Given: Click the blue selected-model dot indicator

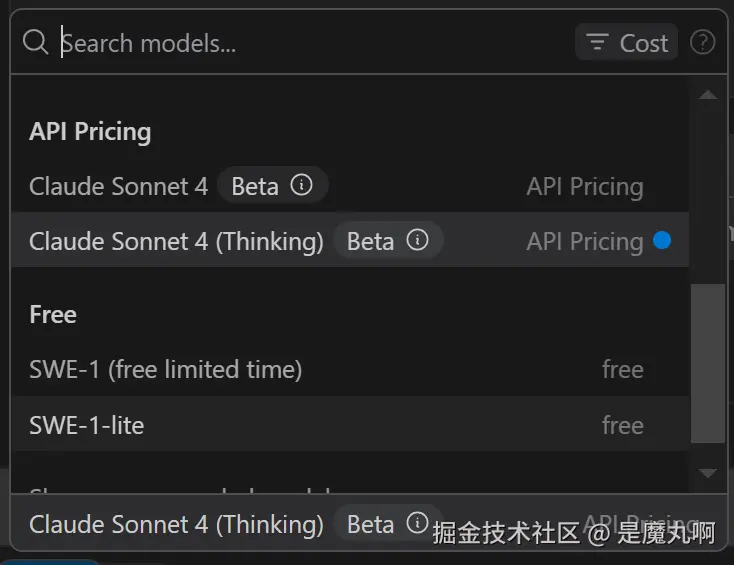Looking at the screenshot, I should tap(661, 240).
